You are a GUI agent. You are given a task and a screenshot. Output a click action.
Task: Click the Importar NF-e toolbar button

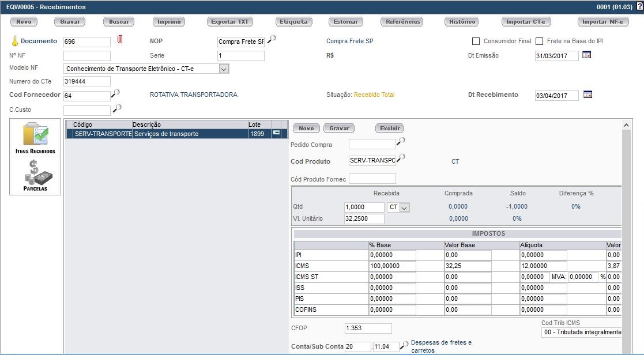click(602, 22)
